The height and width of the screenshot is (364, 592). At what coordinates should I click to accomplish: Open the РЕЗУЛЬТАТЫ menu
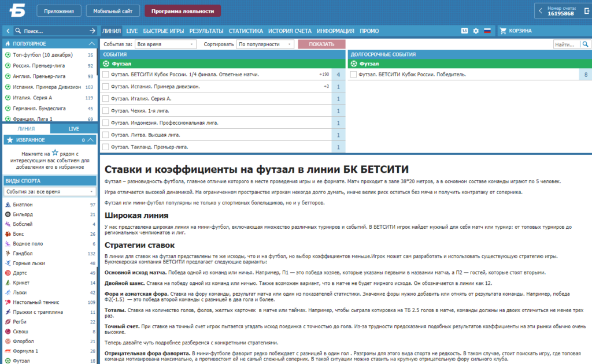(x=206, y=31)
